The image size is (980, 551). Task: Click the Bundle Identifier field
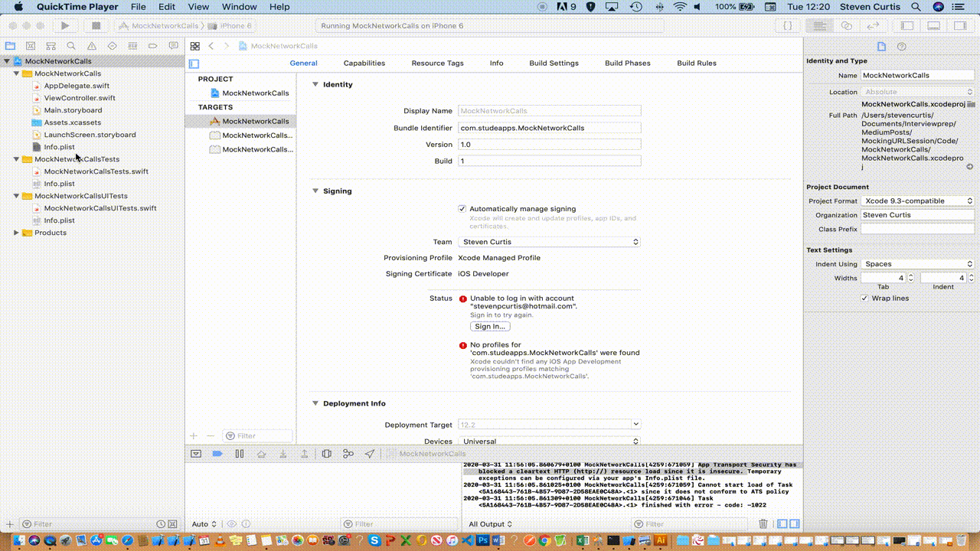pyautogui.click(x=549, y=128)
